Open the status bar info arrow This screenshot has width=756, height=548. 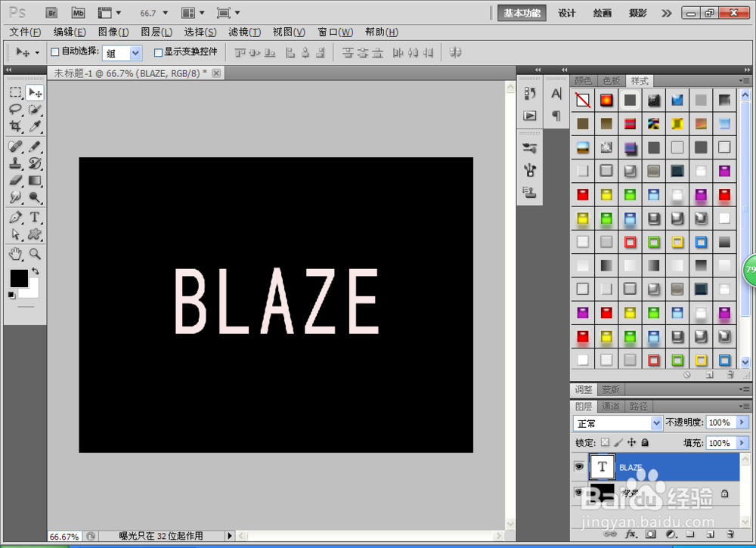[230, 535]
